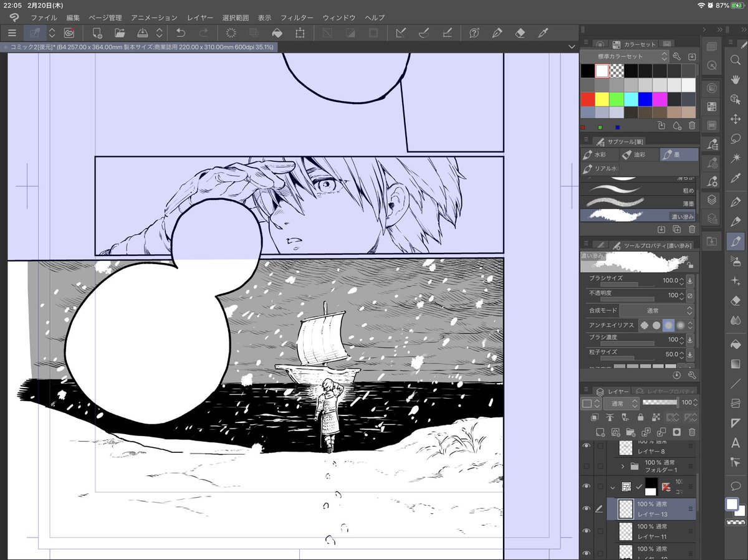Select the Decoration sparkle tool
The height and width of the screenshot is (560, 748).
tap(735, 281)
